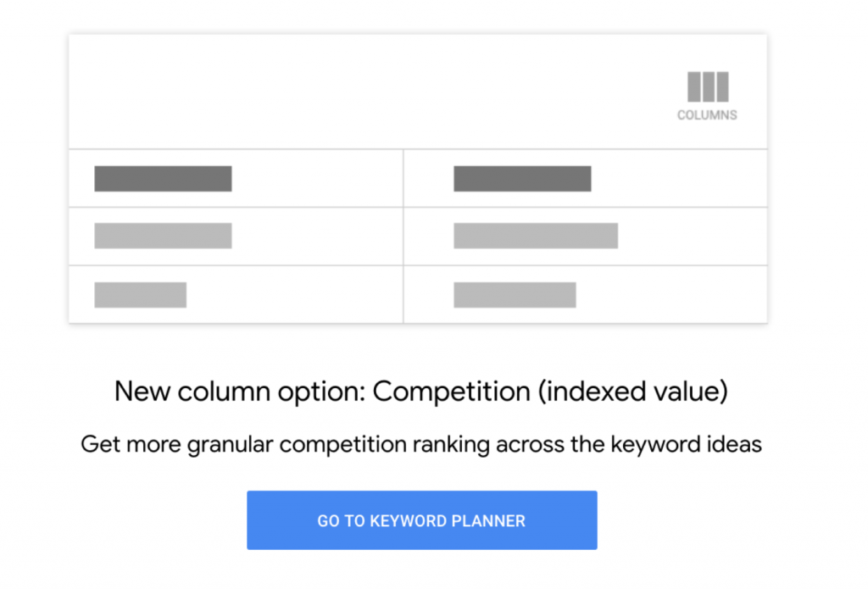Screen dimensions: 868x589
Task: Click the three-bar Columns icon
Action: 708,87
